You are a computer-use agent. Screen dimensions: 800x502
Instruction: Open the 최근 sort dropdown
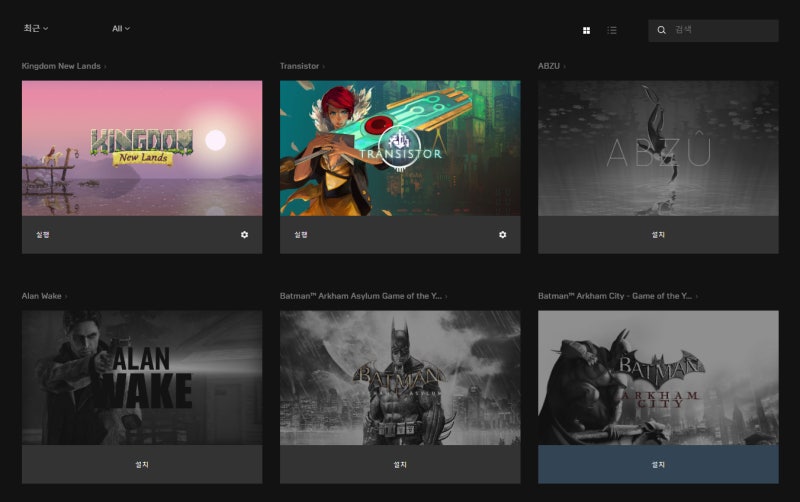[x=36, y=29]
